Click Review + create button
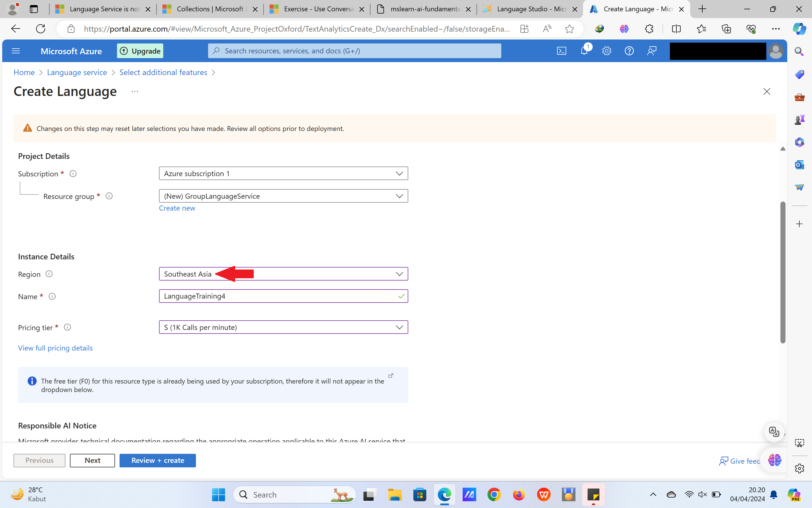The width and height of the screenshot is (812, 508). point(158,460)
